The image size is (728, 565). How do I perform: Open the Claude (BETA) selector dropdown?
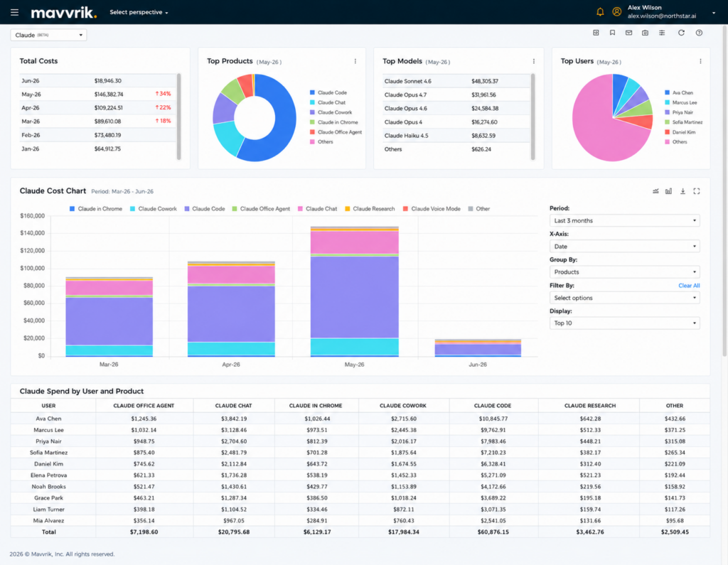click(49, 35)
